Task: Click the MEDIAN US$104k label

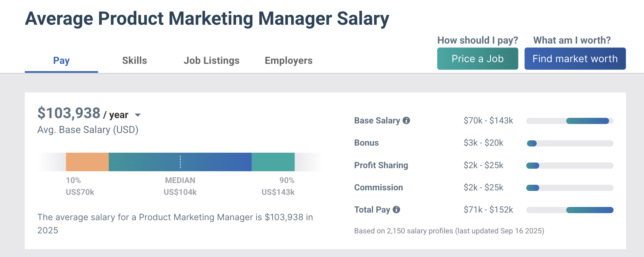Action: [180, 186]
